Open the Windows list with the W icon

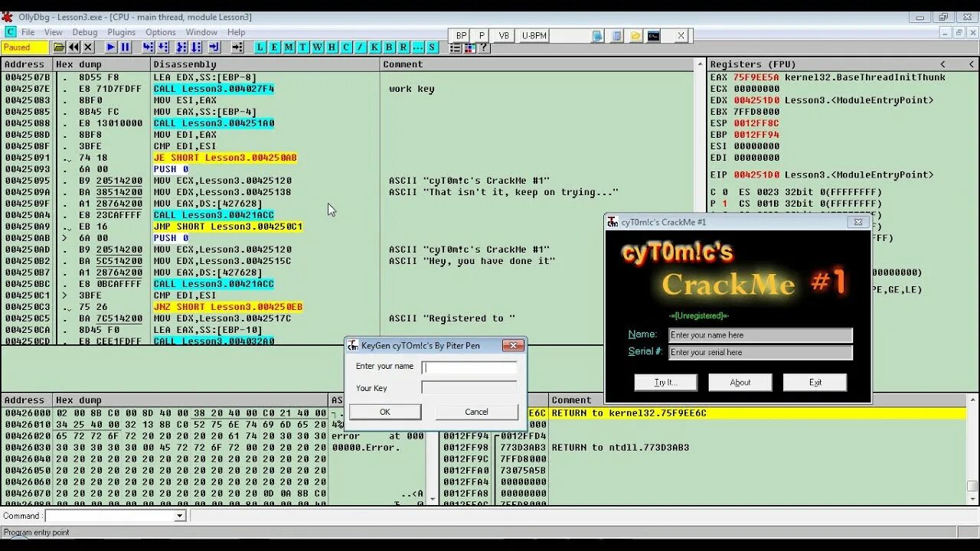[318, 47]
